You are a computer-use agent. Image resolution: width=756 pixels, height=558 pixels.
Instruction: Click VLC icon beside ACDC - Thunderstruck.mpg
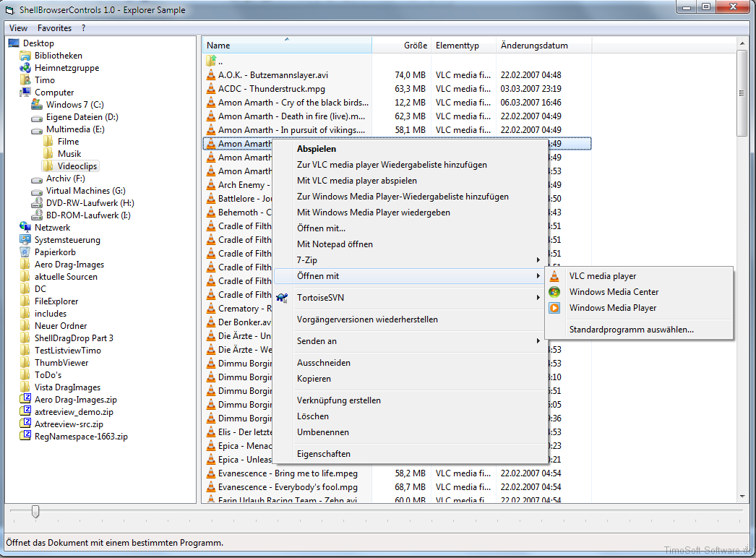[x=211, y=89]
